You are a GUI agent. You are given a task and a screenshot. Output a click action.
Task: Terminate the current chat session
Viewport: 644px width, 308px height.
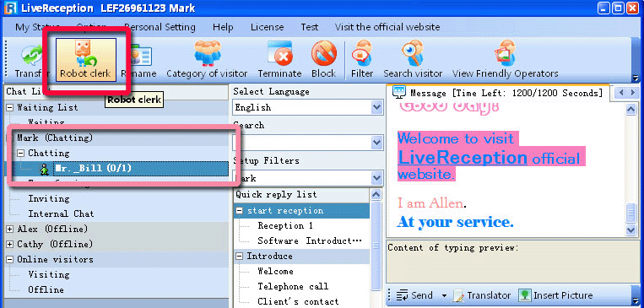pyautogui.click(x=279, y=60)
